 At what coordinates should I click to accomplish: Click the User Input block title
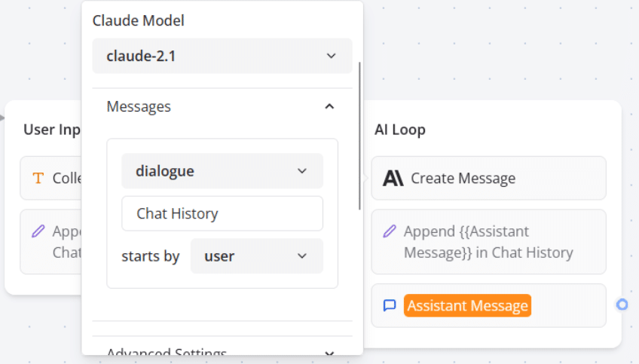click(52, 130)
